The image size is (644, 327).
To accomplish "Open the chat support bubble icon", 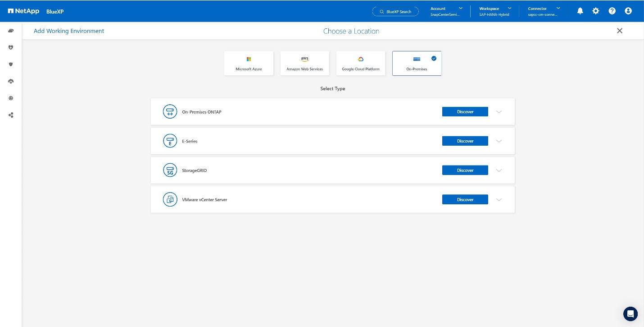I will [630, 313].
